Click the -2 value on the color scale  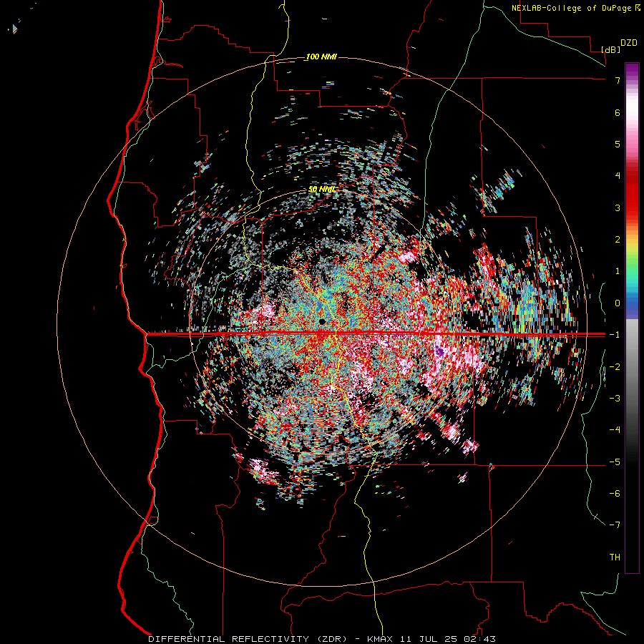[x=615, y=367]
